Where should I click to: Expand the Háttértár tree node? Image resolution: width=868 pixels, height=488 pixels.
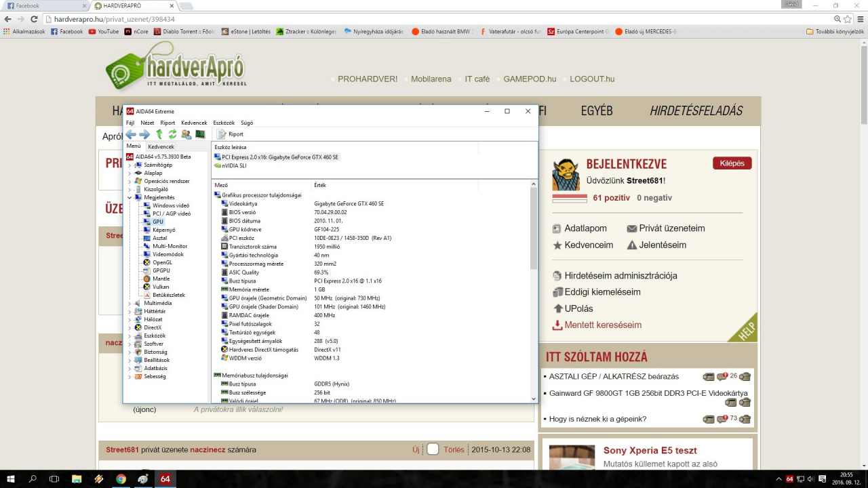(130, 311)
